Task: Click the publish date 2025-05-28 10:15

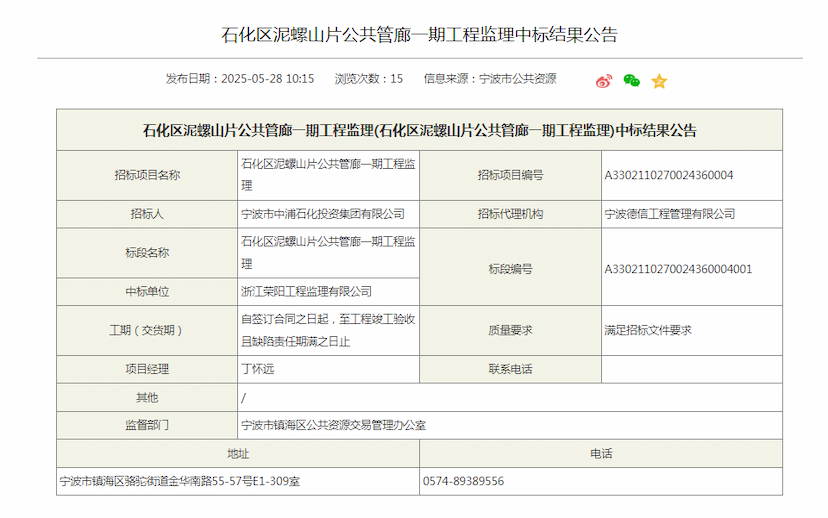Action: 267,79
